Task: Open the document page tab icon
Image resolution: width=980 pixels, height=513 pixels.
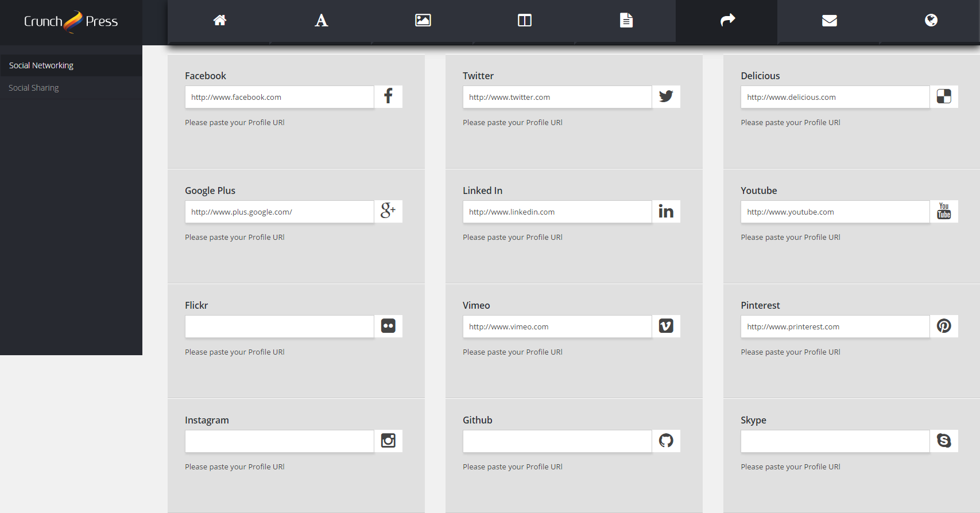Action: 626,21
